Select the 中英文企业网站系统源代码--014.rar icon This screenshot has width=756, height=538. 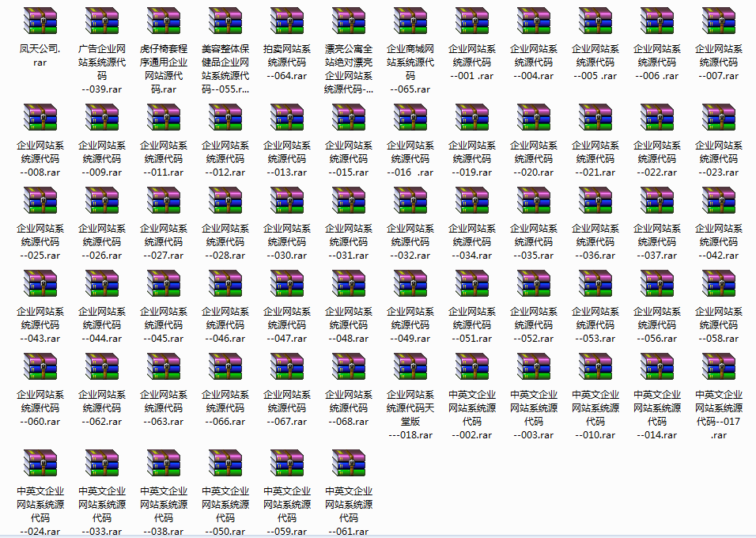pyautogui.click(x=658, y=366)
